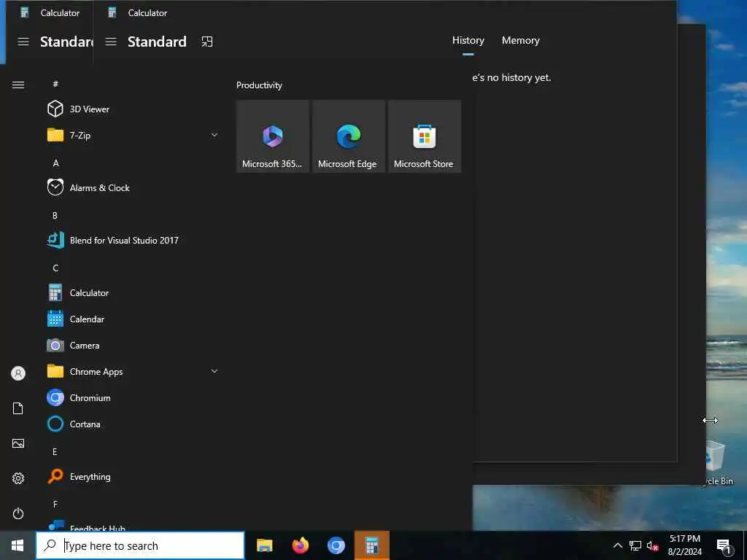Open the 7-Zip folder entry
This screenshot has height=560, width=747.
click(x=133, y=135)
